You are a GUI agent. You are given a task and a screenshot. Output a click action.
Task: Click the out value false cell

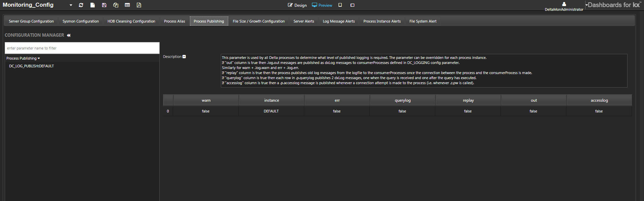(533, 111)
